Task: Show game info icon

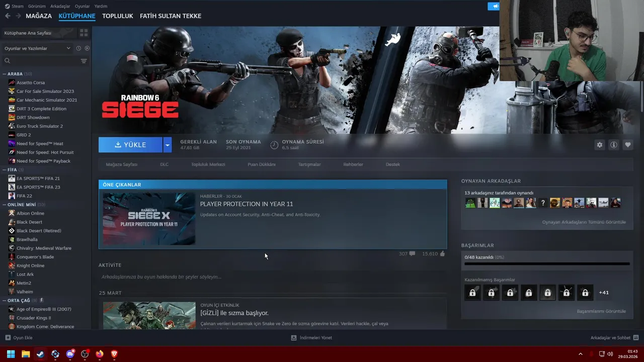Action: [613, 145]
